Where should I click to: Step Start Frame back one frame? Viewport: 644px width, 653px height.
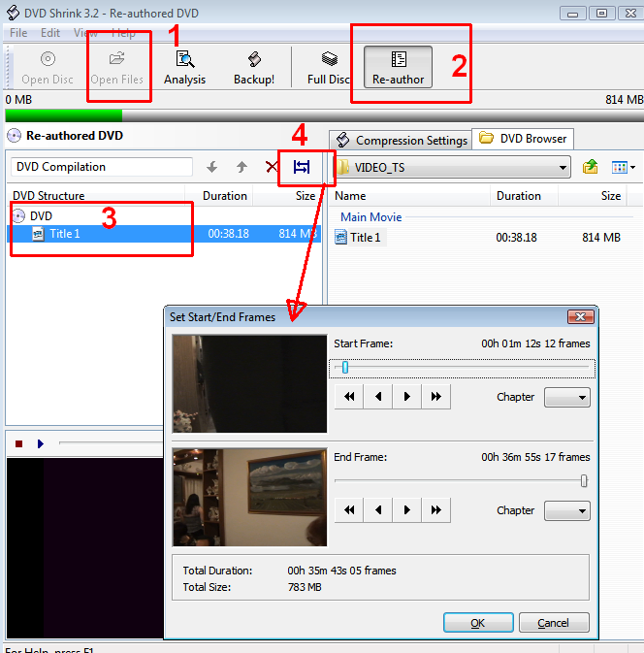coord(378,397)
